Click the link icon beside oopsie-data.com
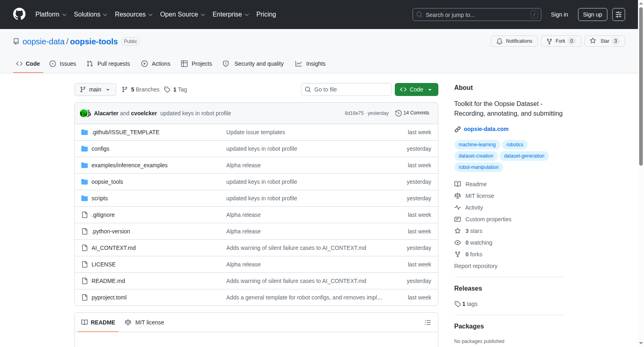Viewport: 644px width, 347px height. [458, 129]
